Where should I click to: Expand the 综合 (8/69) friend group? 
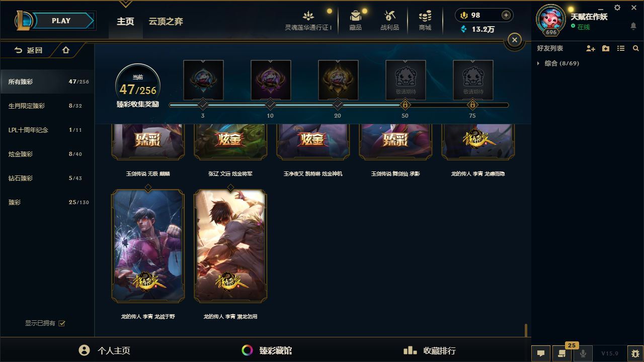pyautogui.click(x=558, y=63)
